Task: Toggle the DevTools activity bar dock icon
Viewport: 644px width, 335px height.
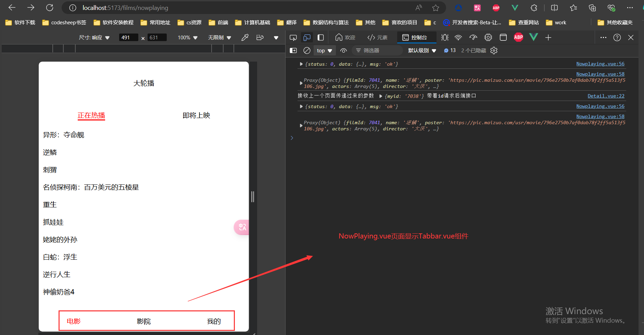Action: pyautogui.click(x=321, y=37)
